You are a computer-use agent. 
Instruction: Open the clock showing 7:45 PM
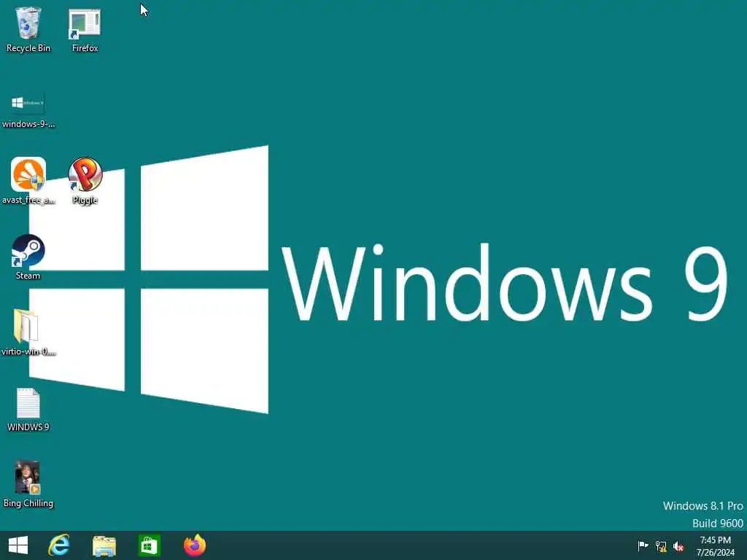pyautogui.click(x=715, y=545)
